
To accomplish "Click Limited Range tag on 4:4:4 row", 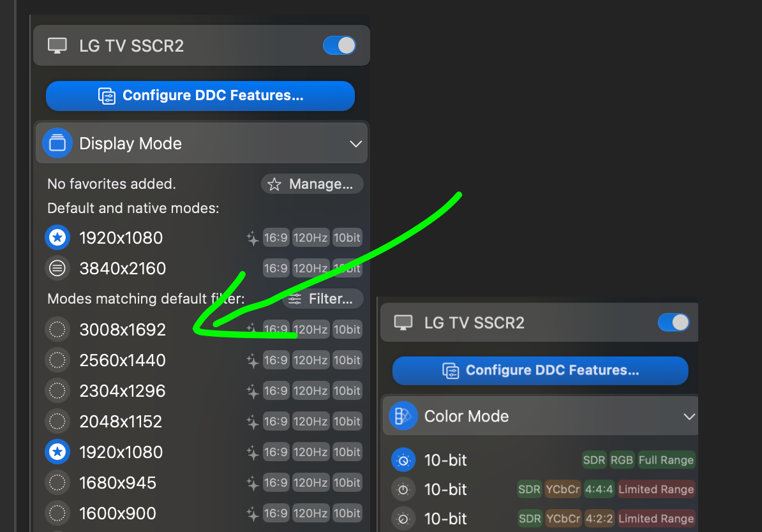I will [656, 489].
